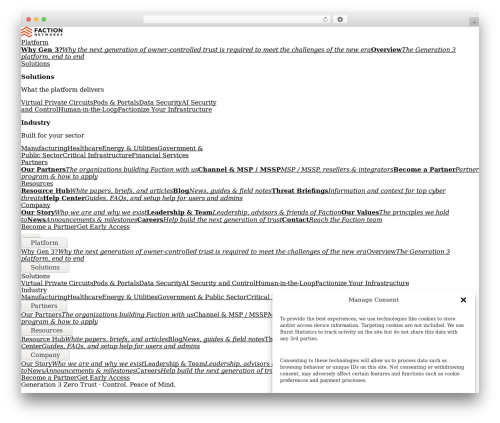Open the bold Resource Hub link
This screenshot has width=500, height=423.
pos(46,191)
